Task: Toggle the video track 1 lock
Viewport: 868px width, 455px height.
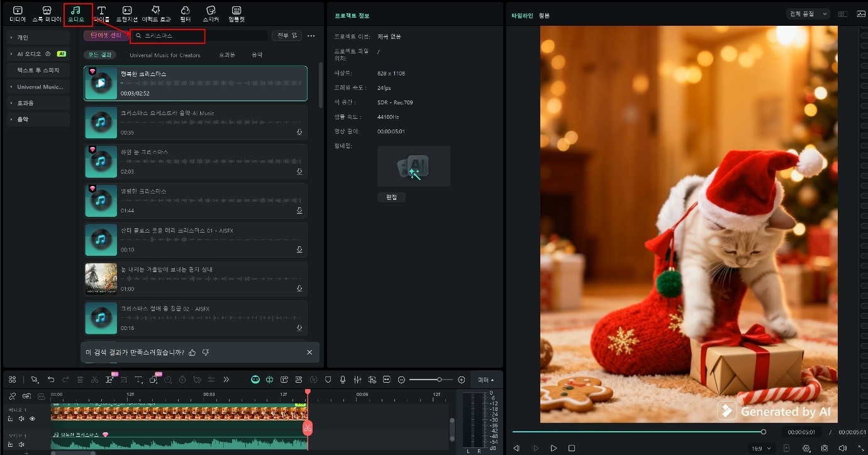Action: (11, 419)
